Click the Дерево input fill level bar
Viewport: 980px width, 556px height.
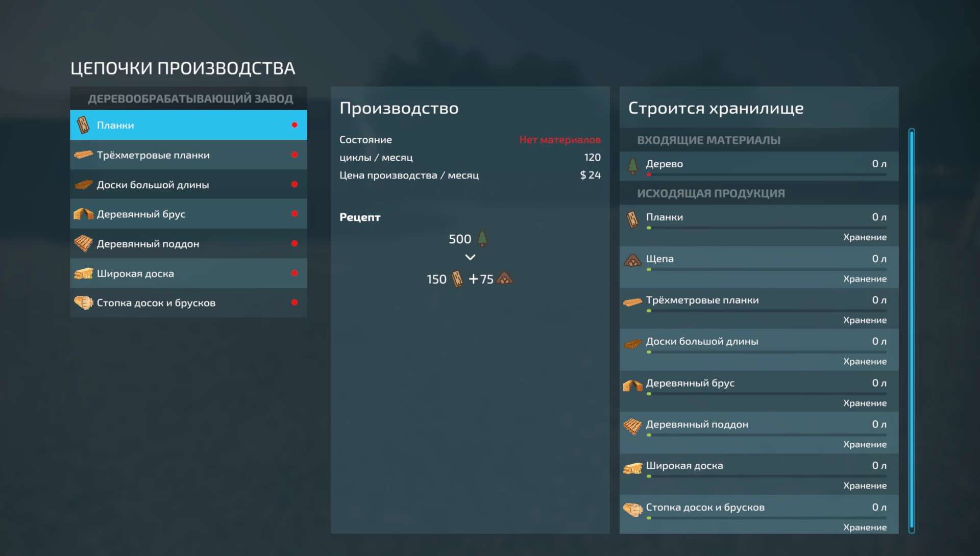pos(766,174)
